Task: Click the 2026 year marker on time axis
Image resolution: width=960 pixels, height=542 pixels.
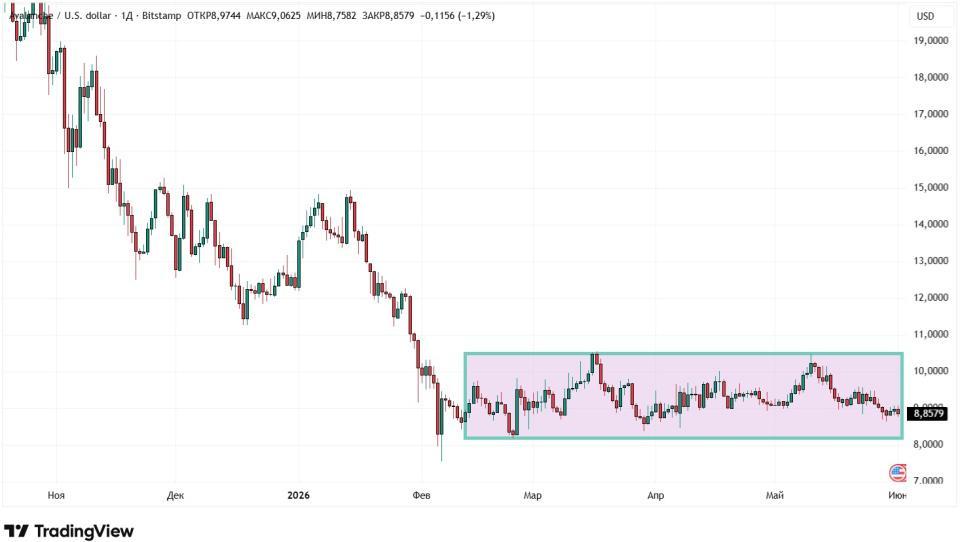Action: 298,495
